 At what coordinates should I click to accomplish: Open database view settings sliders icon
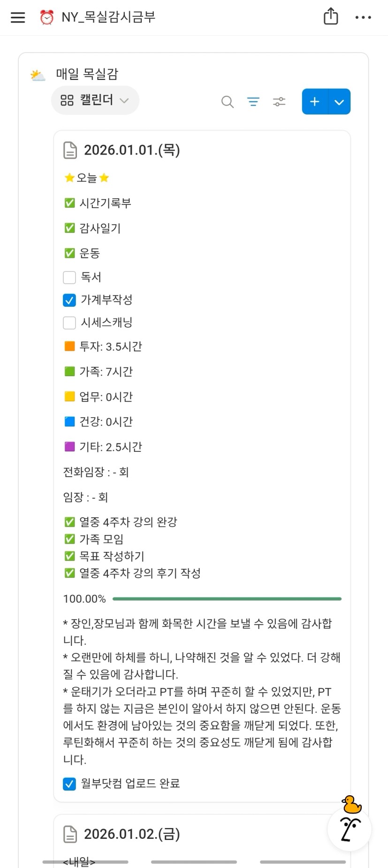point(279,101)
